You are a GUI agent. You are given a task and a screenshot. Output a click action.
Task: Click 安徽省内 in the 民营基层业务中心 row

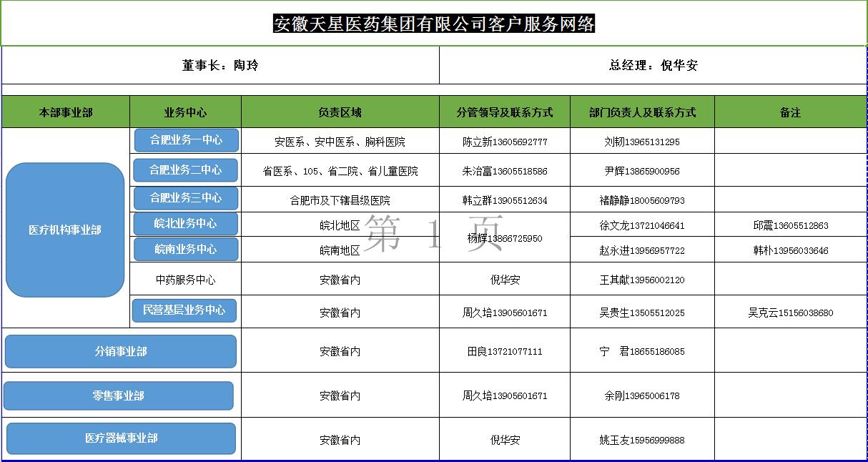[x=340, y=313]
